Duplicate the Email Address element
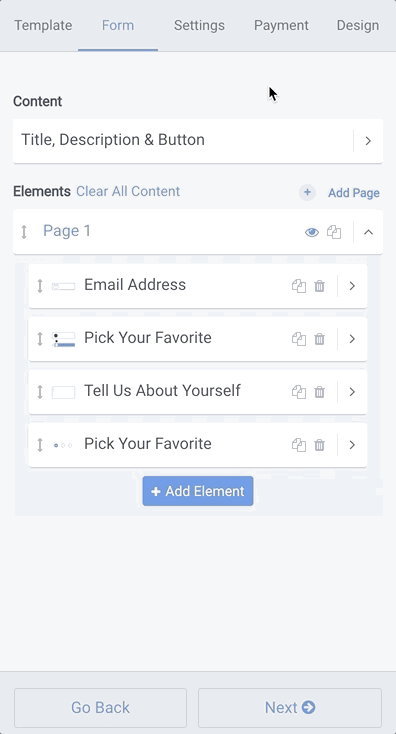This screenshot has height=734, width=396. [x=299, y=286]
